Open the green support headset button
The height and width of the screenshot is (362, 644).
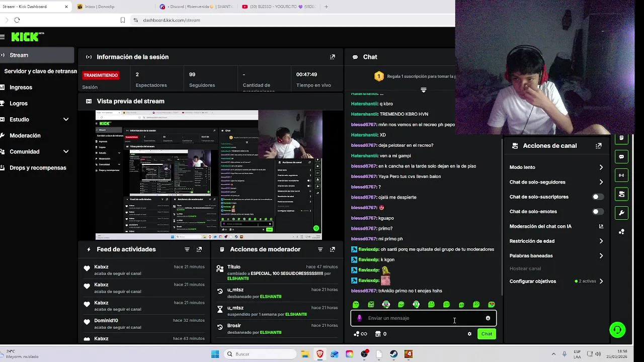(617, 330)
